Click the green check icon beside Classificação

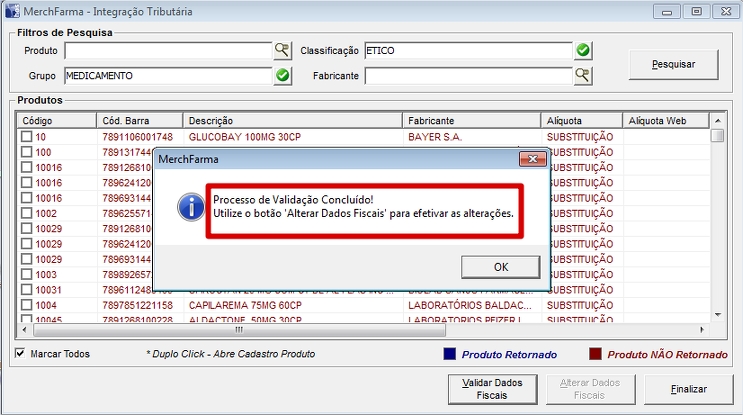pos(583,50)
